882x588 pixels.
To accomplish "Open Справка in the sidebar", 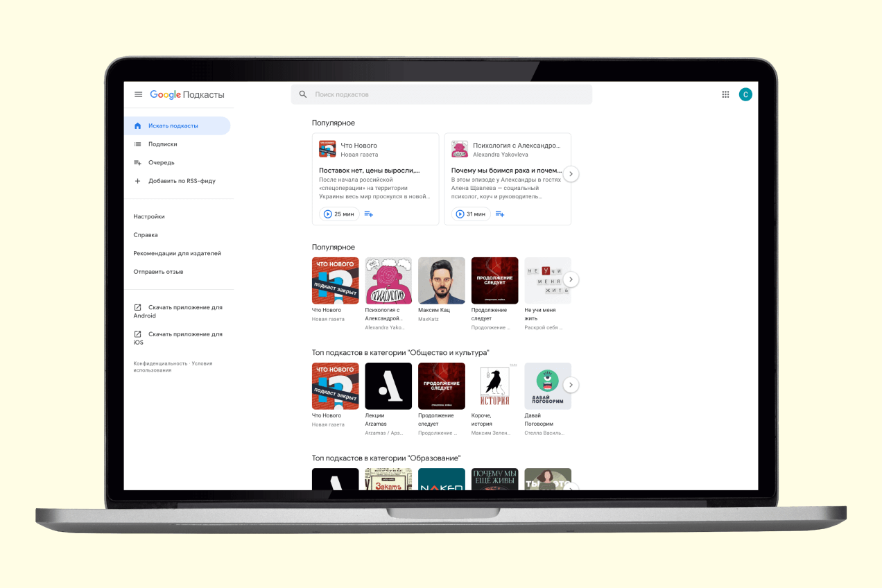I will point(146,235).
